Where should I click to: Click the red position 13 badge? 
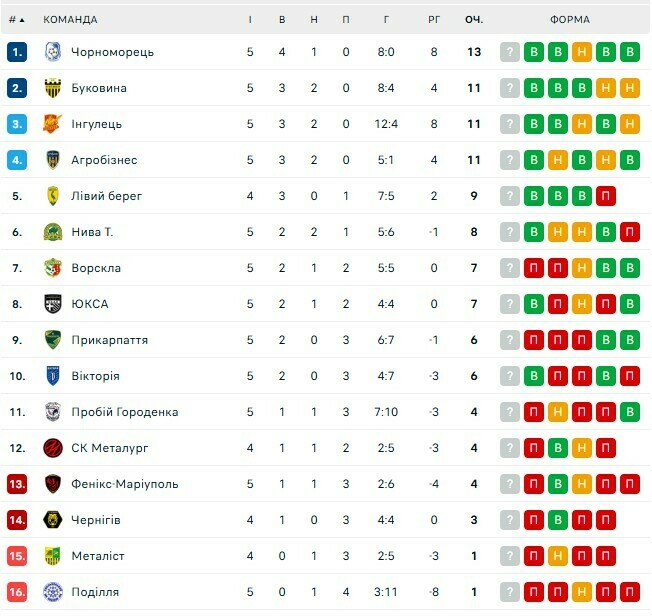pyautogui.click(x=17, y=484)
